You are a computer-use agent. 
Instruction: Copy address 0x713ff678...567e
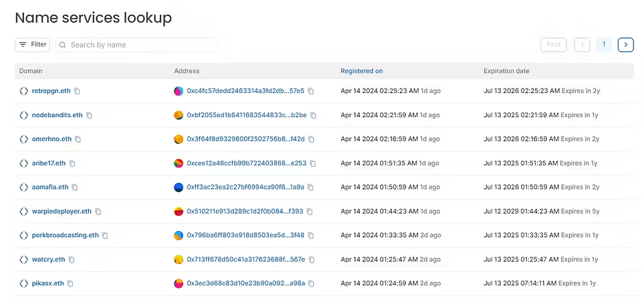[312, 260]
